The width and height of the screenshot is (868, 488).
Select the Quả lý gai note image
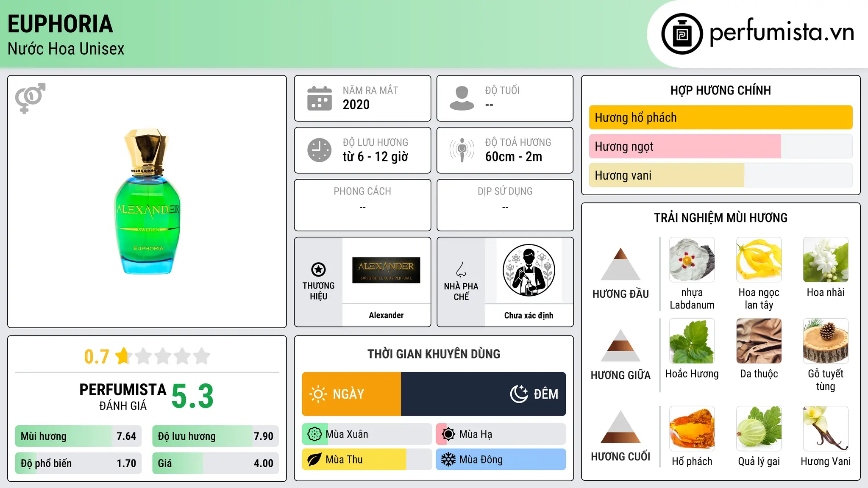click(759, 429)
